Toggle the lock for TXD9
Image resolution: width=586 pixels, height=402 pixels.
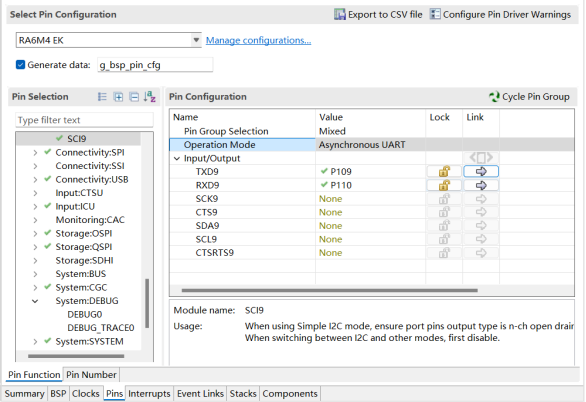point(444,171)
